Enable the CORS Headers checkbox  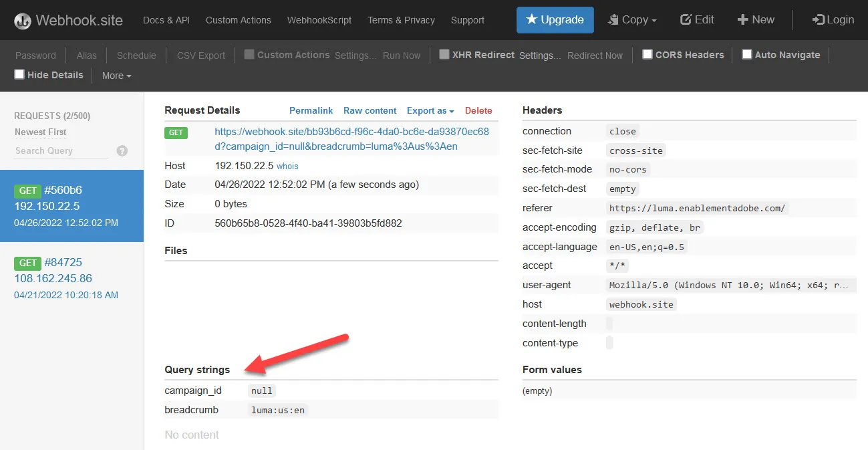(x=647, y=54)
